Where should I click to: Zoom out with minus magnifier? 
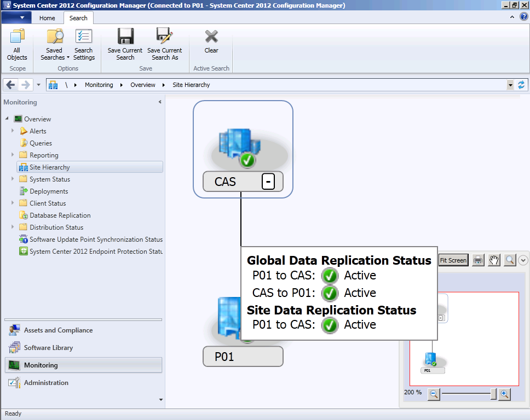coord(434,394)
